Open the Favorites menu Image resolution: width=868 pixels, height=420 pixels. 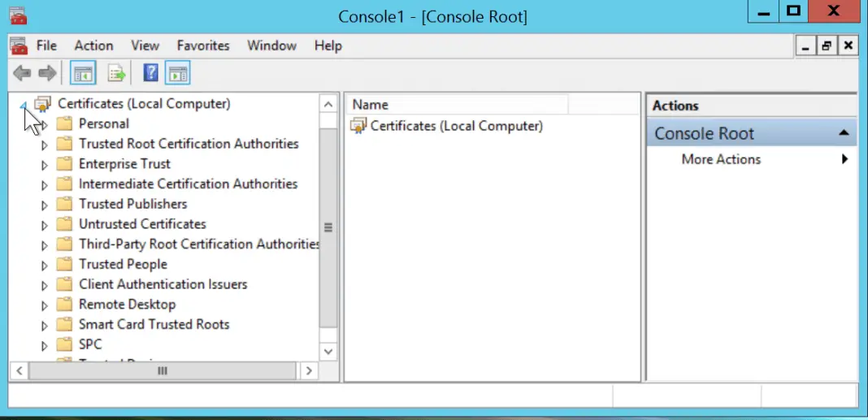click(x=203, y=45)
